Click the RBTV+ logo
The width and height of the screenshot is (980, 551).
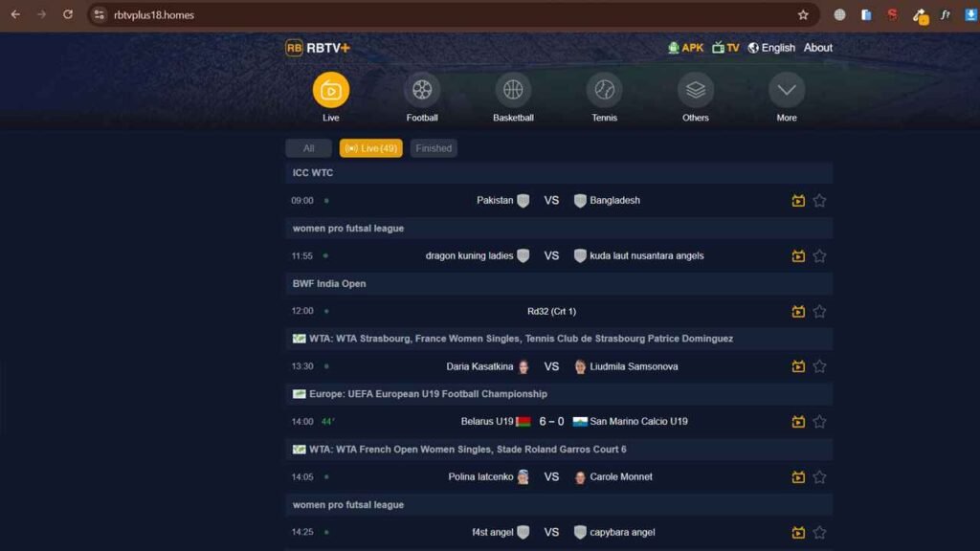pyautogui.click(x=318, y=48)
